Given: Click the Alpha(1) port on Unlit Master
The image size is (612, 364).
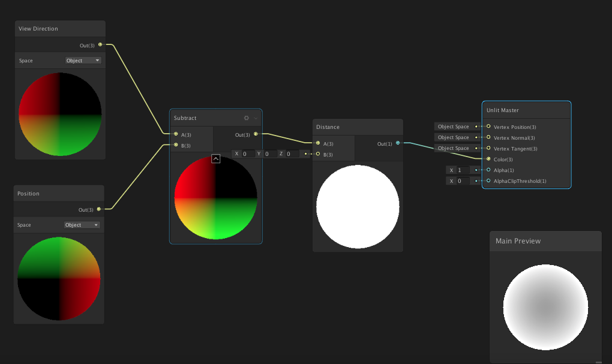Looking at the screenshot, I should pos(488,170).
